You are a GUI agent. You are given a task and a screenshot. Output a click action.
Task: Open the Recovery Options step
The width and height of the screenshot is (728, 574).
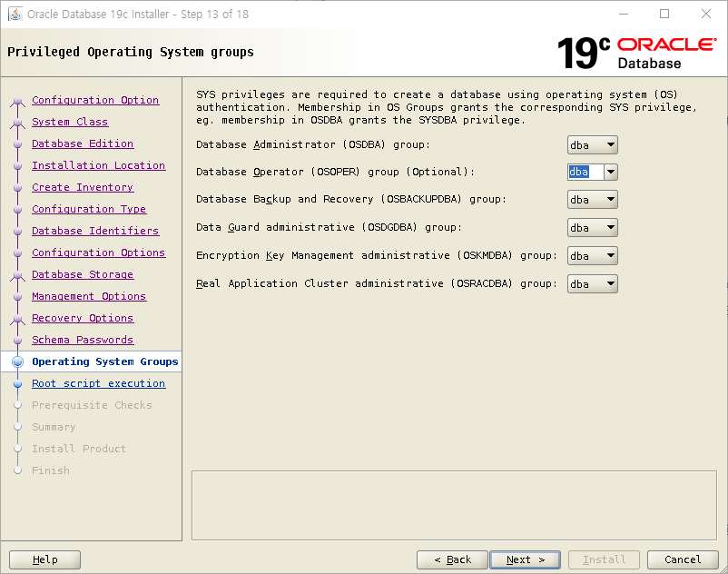click(83, 318)
